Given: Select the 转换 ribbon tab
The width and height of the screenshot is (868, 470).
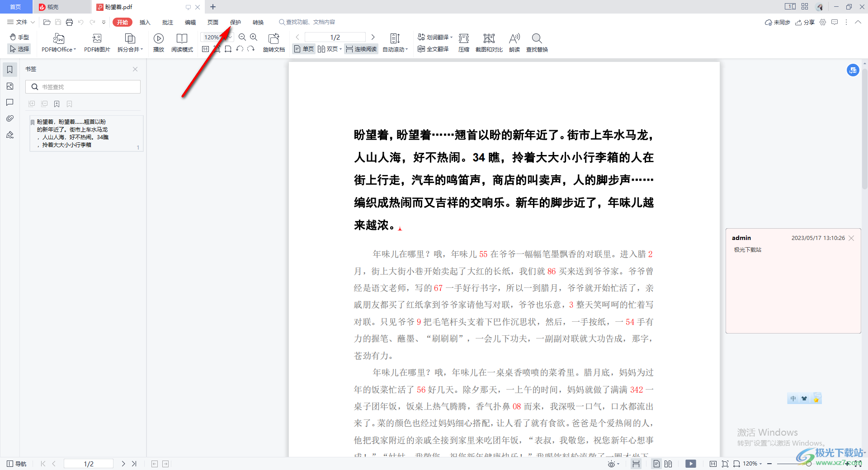Looking at the screenshot, I should (258, 22).
